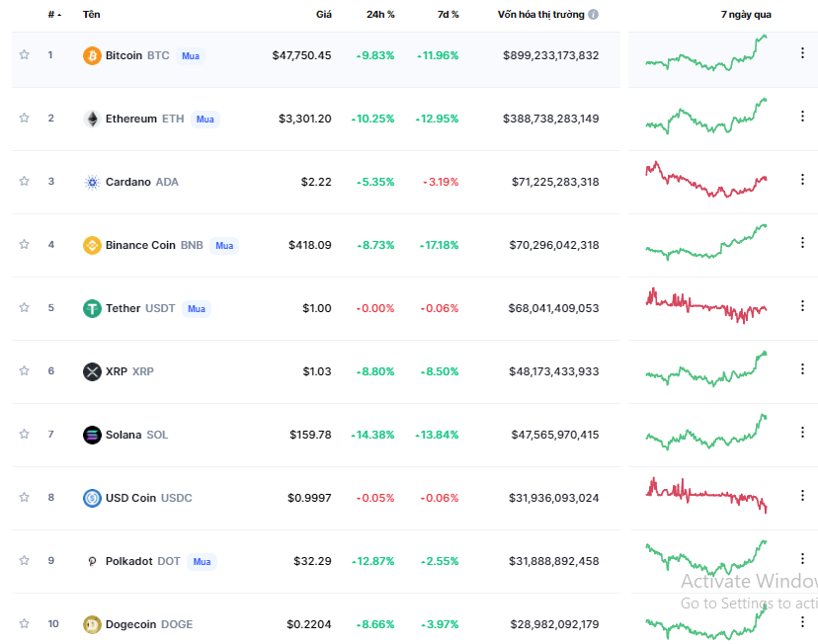The width and height of the screenshot is (818, 644).
Task: Click Bitcoin market cap $899,233,173,832
Action: pyautogui.click(x=551, y=55)
